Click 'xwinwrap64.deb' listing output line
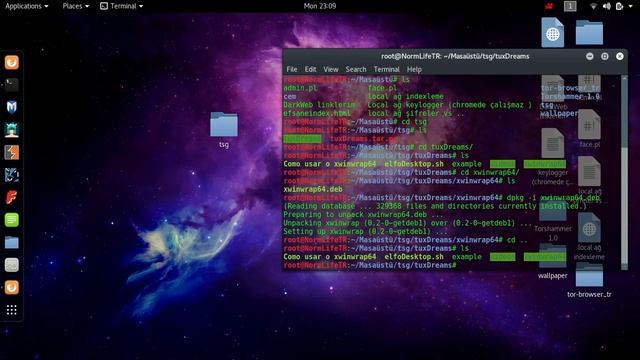Screen dimensions: 640x360 pos(313,189)
